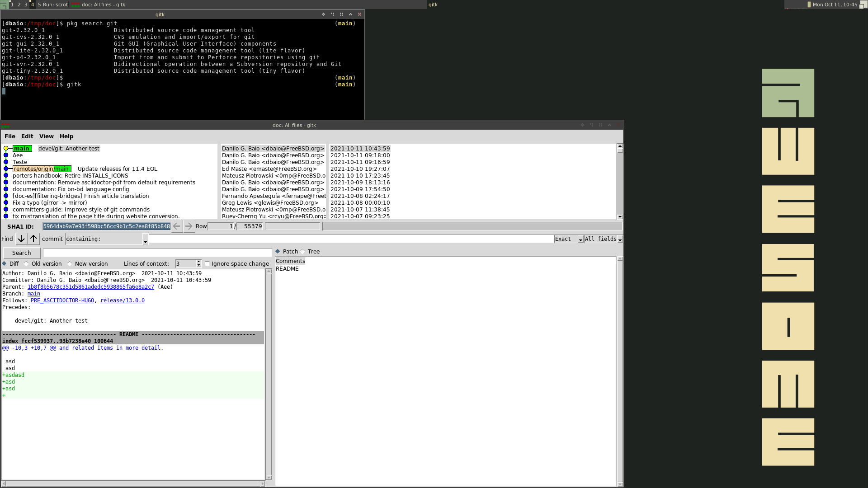The height and width of the screenshot is (488, 868).
Task: Switch to Tree view radio button
Action: tap(303, 252)
